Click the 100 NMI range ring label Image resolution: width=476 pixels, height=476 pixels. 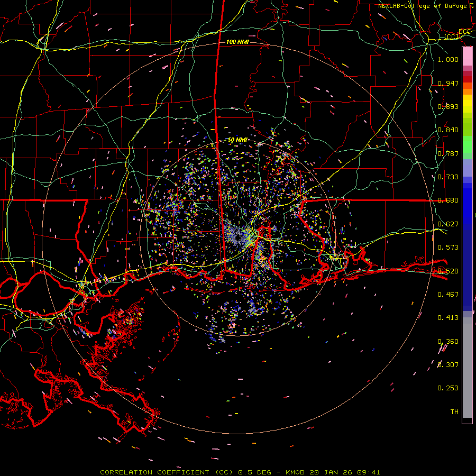click(237, 42)
